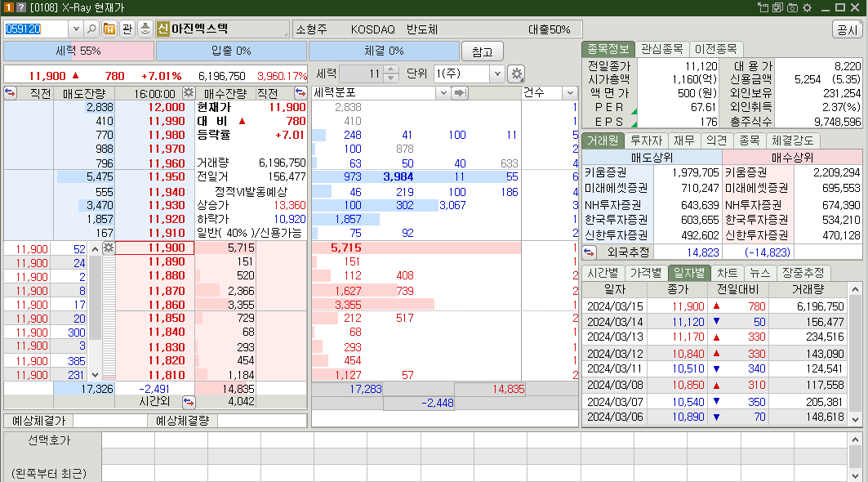This screenshot has height=482, width=868.
Task: Expand the stock code dropdown arrow
Action: point(77,29)
